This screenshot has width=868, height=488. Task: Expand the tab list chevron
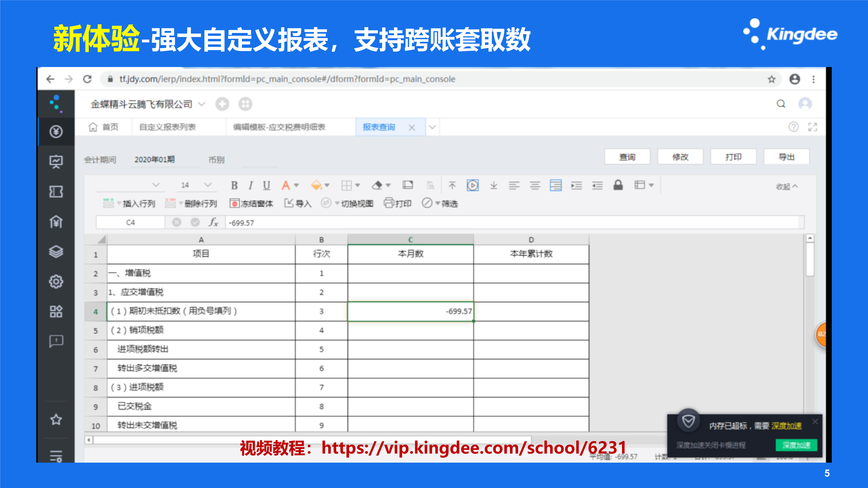432,127
